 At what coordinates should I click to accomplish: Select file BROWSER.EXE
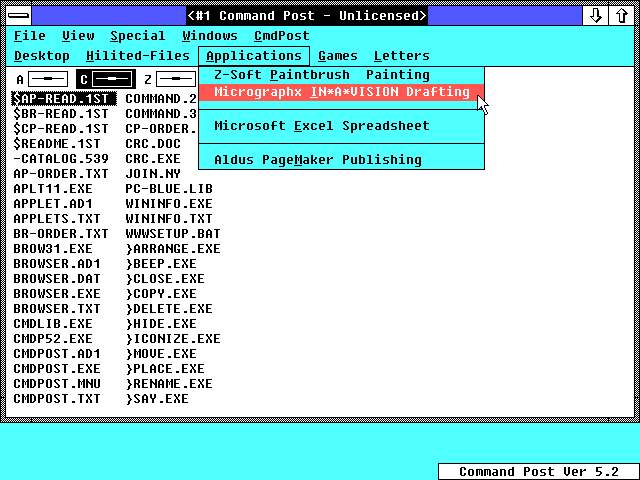(57, 293)
